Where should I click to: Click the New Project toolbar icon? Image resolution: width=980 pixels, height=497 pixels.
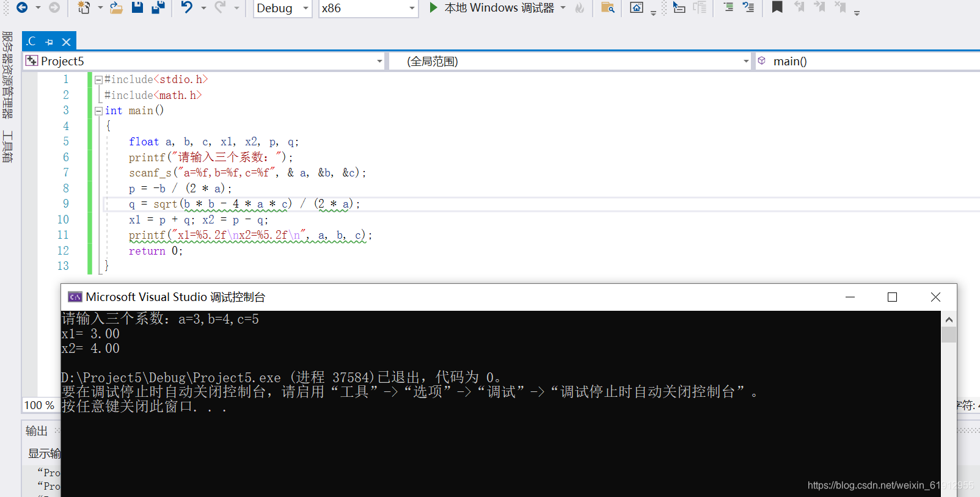coord(84,7)
